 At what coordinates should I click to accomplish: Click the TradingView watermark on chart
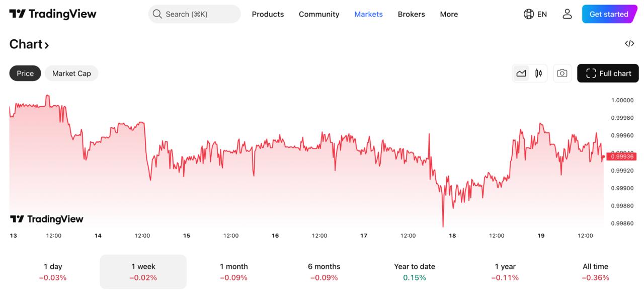point(47,219)
